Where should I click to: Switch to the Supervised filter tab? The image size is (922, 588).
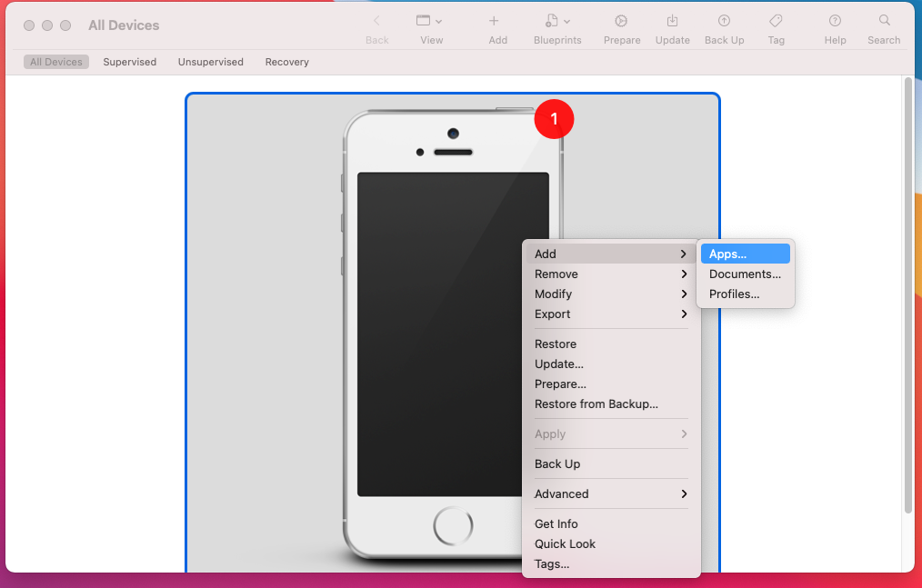pos(129,62)
